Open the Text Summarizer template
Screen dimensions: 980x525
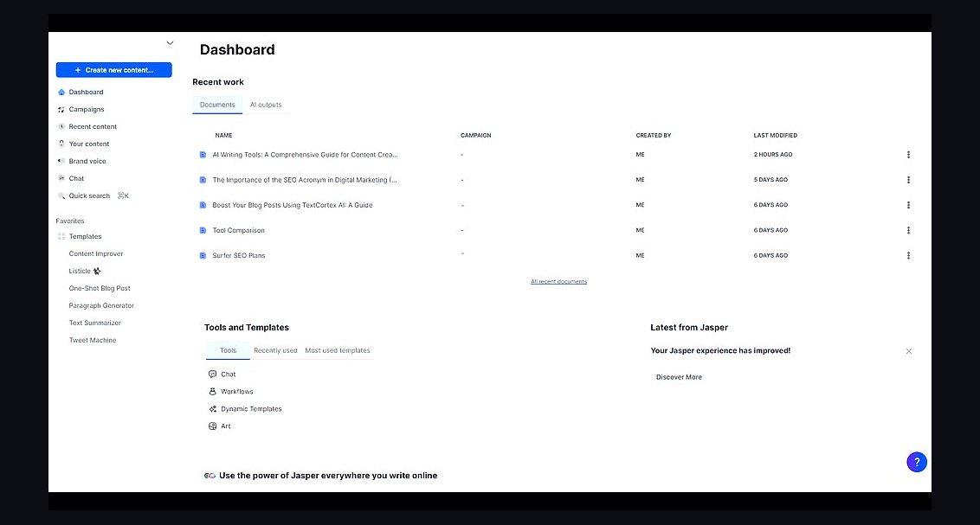click(94, 323)
